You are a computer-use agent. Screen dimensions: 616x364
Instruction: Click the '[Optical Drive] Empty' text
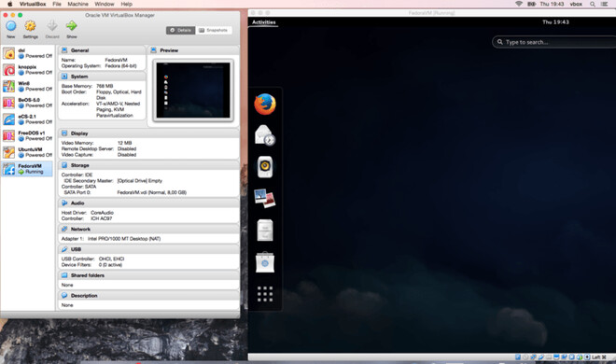(139, 181)
